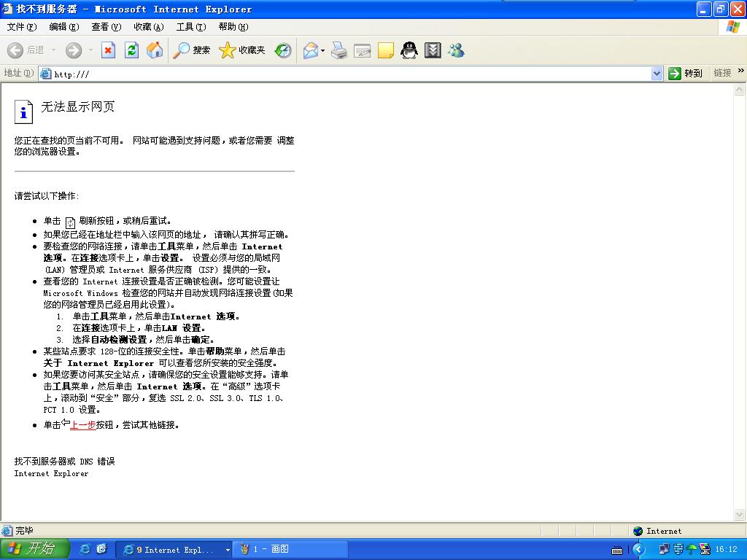The height and width of the screenshot is (560, 747).
Task: Click the 完毕 status bar text
Action: [24, 531]
